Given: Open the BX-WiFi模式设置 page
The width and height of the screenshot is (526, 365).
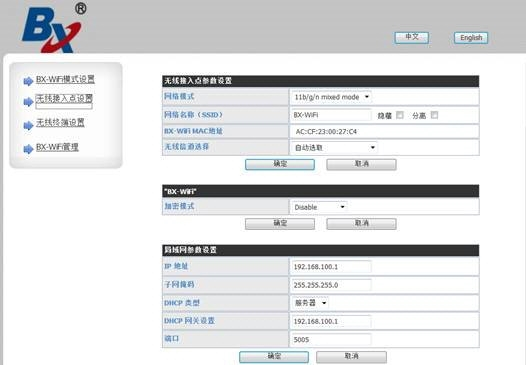Looking at the screenshot, I should 65,80.
